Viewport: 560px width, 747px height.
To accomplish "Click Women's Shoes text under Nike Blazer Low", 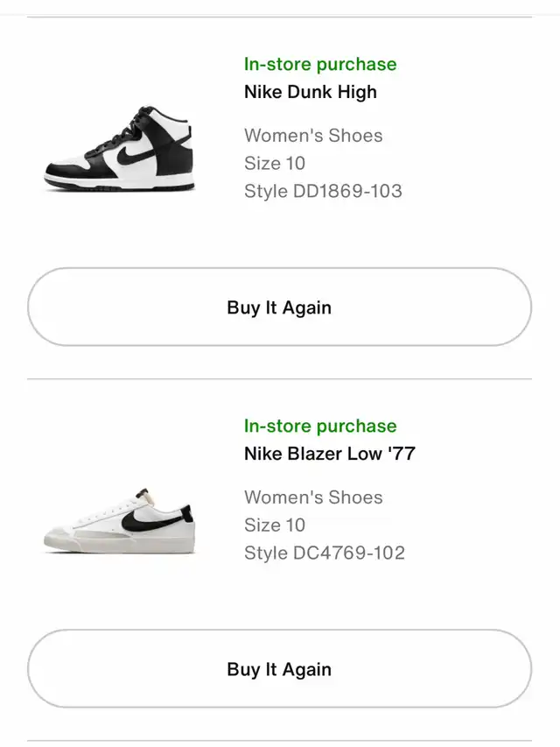I will click(313, 497).
